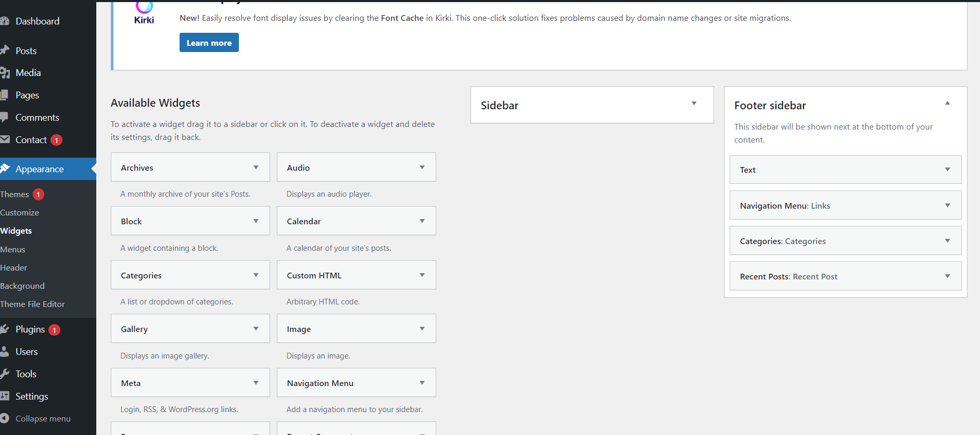
Task: Click the Kirki logo icon
Action: coord(144,12)
